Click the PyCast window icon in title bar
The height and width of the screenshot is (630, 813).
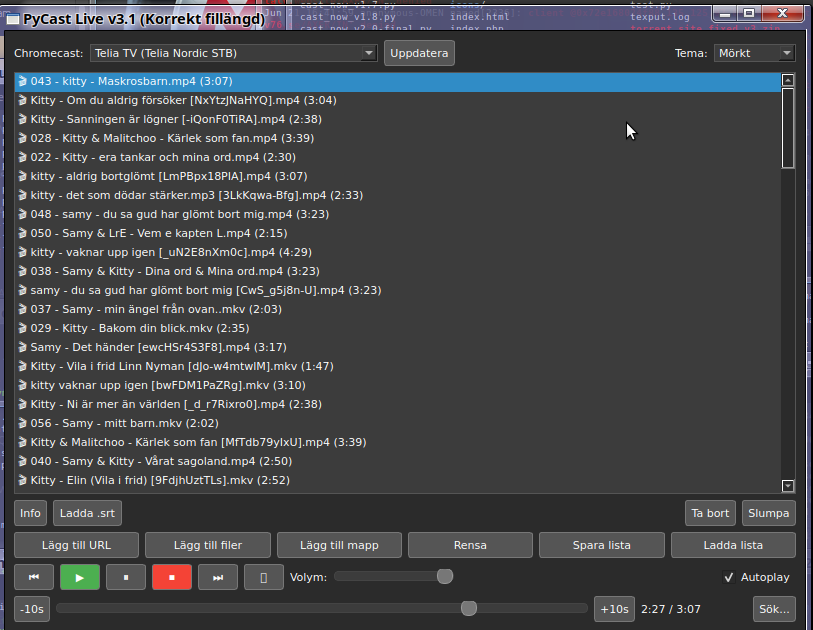click(x=12, y=19)
